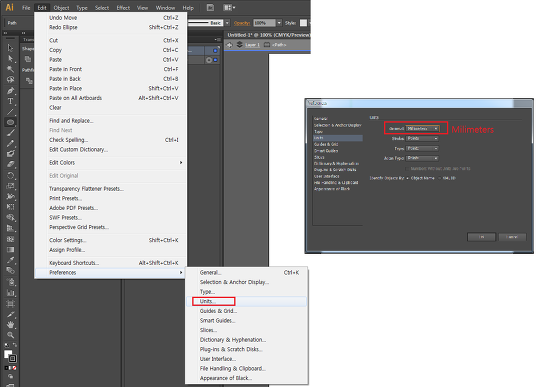Screen dimensions: 540x387
Task: Click the Untitled-1 document tab
Action: (268, 35)
